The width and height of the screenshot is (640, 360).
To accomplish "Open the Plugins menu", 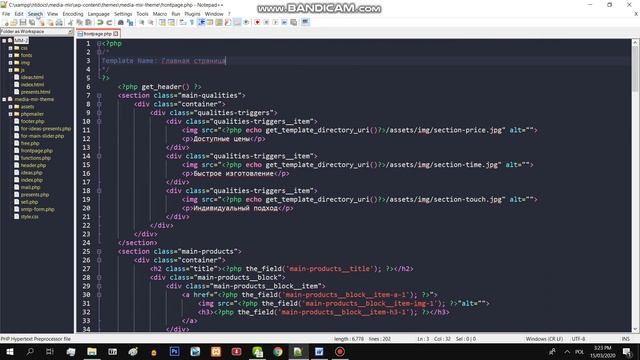I will [192, 14].
